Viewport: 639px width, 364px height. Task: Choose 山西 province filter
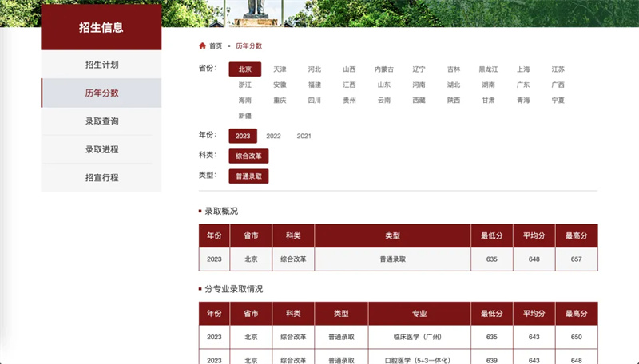[349, 69]
